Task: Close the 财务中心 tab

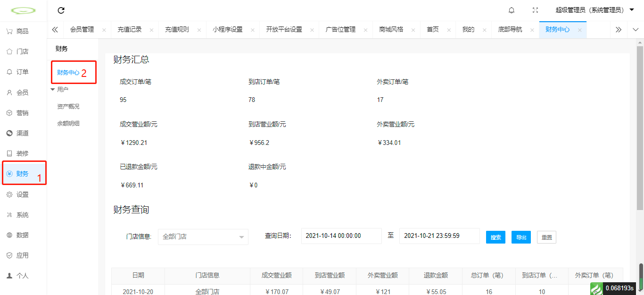Action: click(x=579, y=30)
